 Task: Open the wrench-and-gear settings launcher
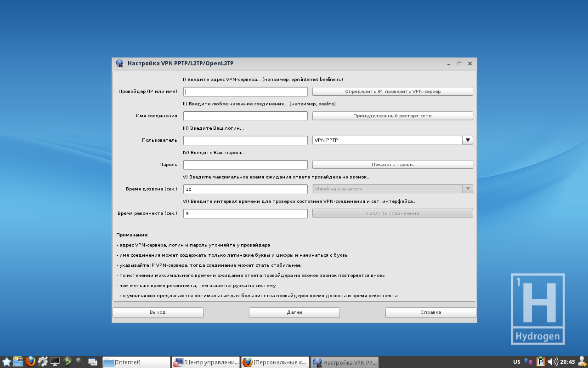click(43, 362)
